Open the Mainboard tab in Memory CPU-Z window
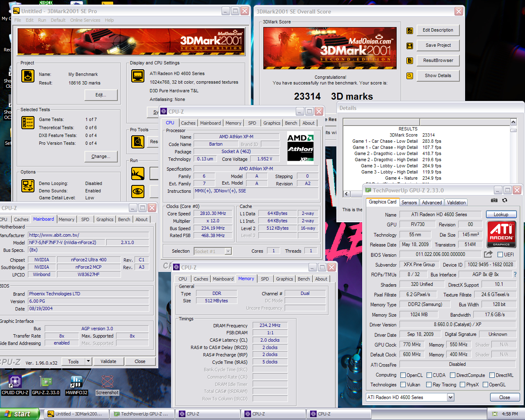This screenshot has width=525, height=420. (x=223, y=279)
